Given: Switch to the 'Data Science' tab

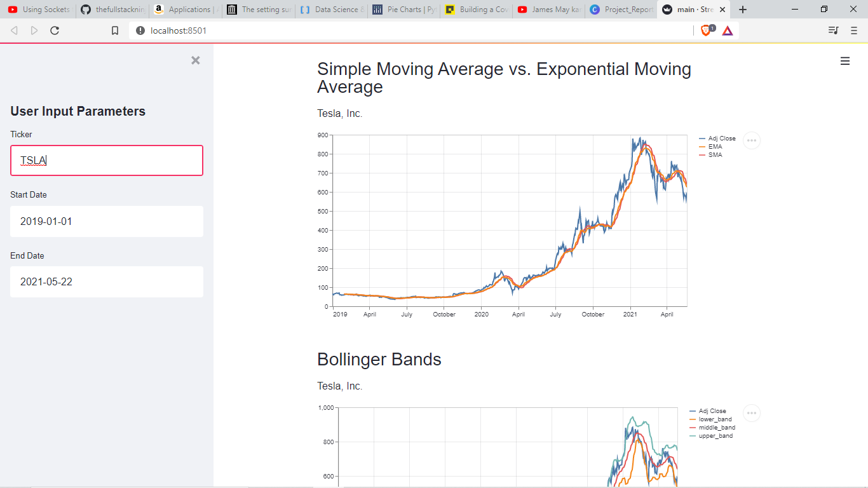Looking at the screenshot, I should 332,10.
